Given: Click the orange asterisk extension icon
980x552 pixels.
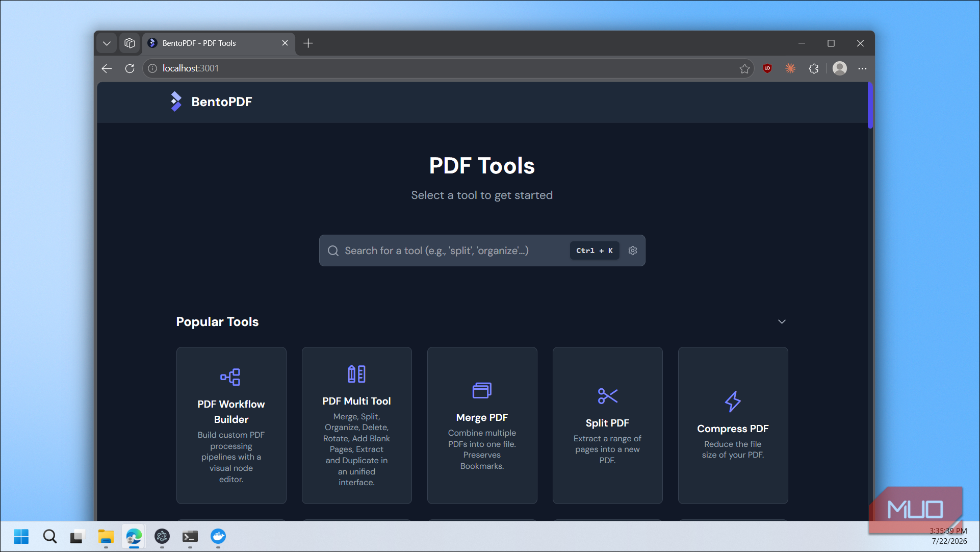Looking at the screenshot, I should pos(790,68).
